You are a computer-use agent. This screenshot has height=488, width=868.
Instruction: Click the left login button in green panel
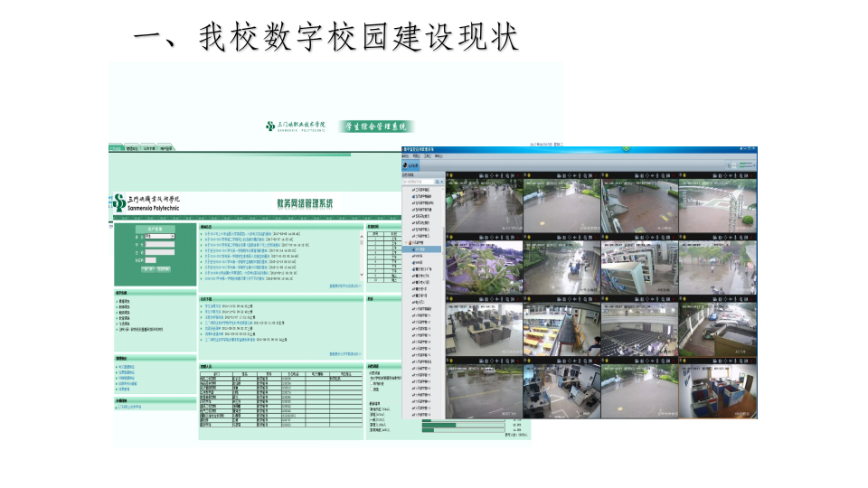pos(148,269)
